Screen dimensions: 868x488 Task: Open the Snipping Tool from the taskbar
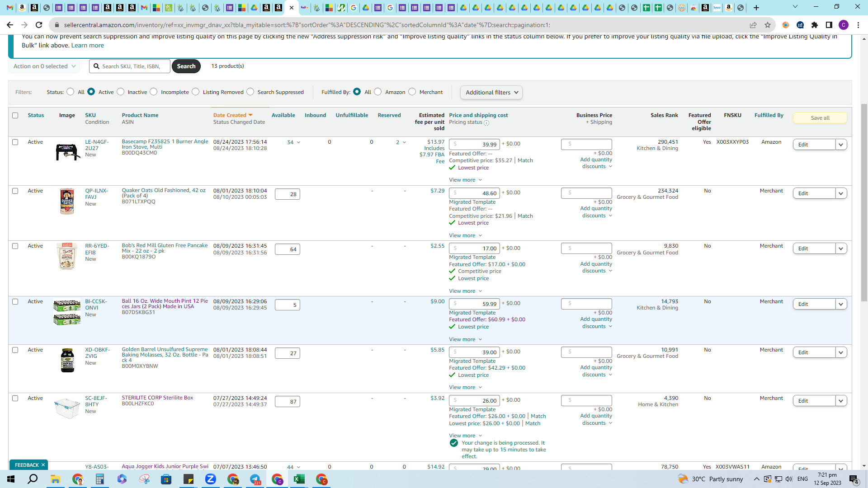pyautogui.click(x=144, y=479)
